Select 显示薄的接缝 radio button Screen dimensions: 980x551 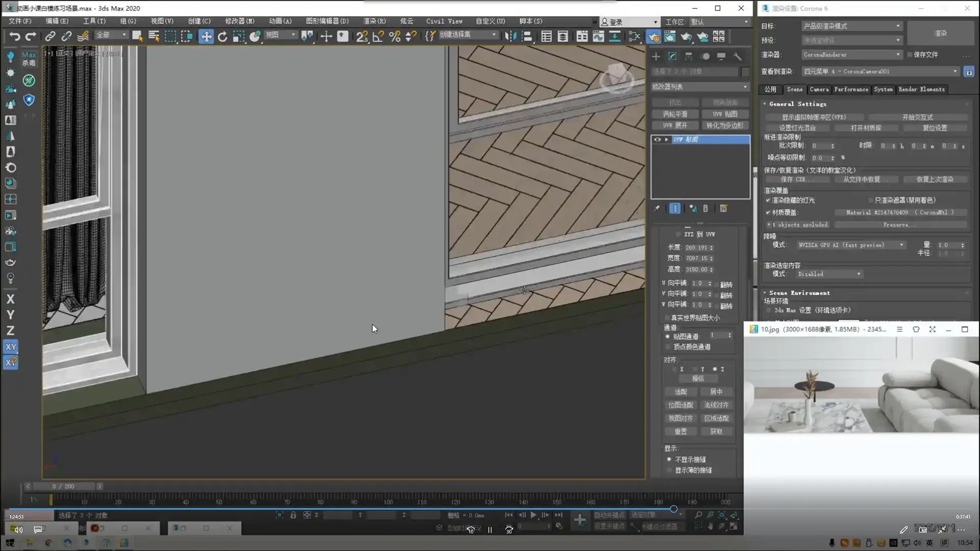click(x=669, y=470)
